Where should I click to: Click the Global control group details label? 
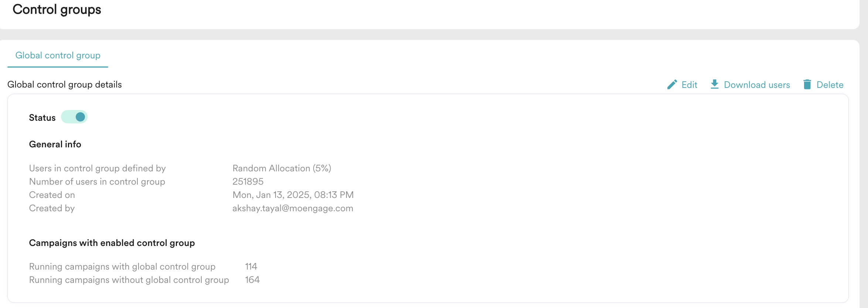coord(65,85)
